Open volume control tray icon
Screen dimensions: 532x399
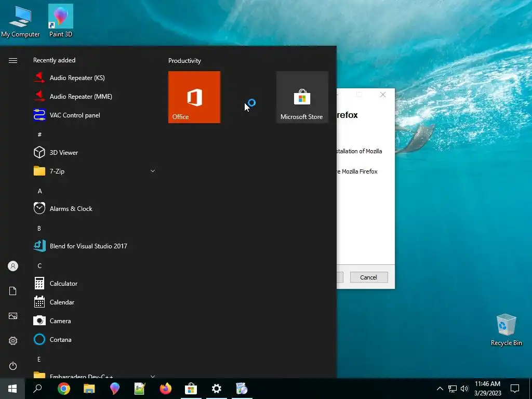coord(464,389)
